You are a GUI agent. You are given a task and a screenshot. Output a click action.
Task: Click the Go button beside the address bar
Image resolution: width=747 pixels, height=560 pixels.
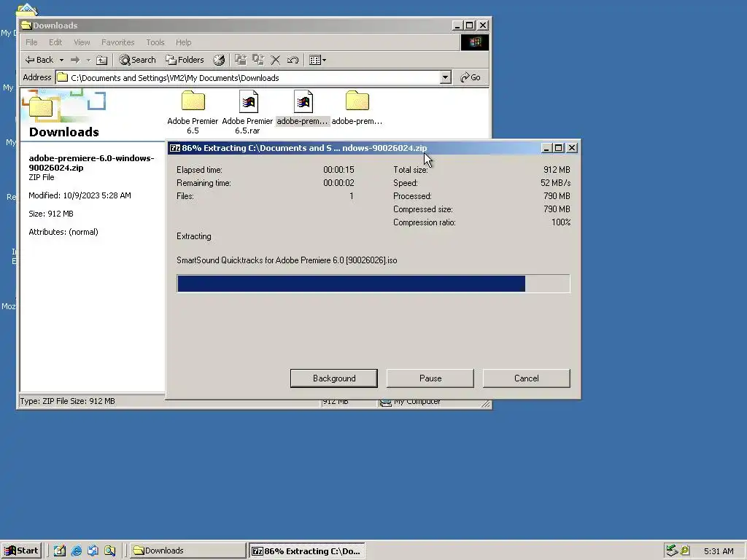click(471, 77)
